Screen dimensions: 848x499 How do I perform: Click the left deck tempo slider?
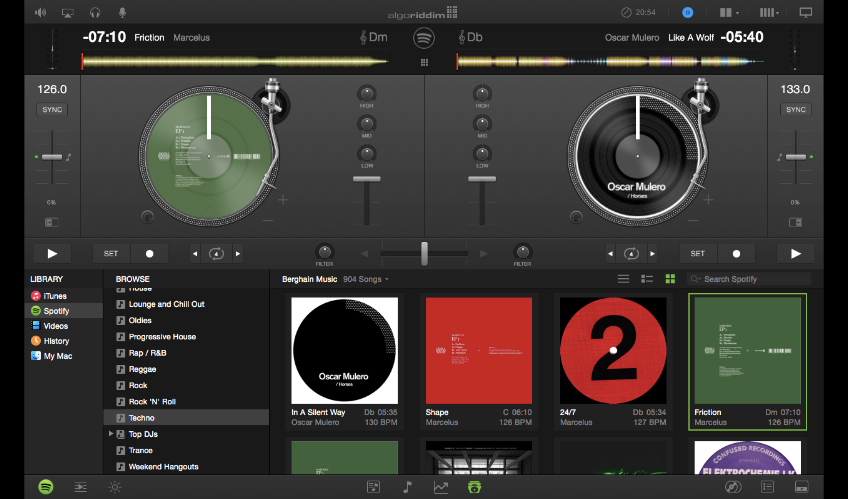52,157
